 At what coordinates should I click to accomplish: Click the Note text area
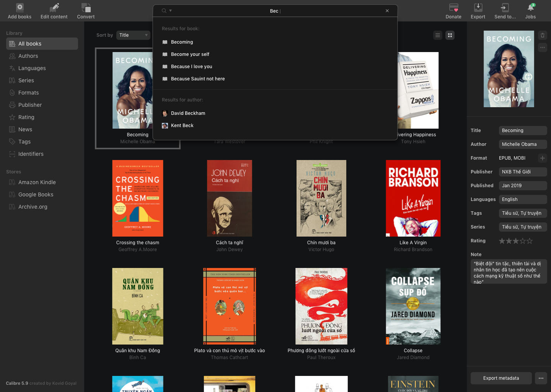pyautogui.click(x=509, y=272)
